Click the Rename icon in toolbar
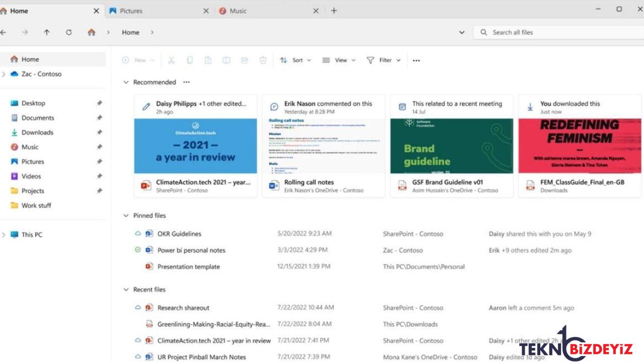 click(226, 60)
